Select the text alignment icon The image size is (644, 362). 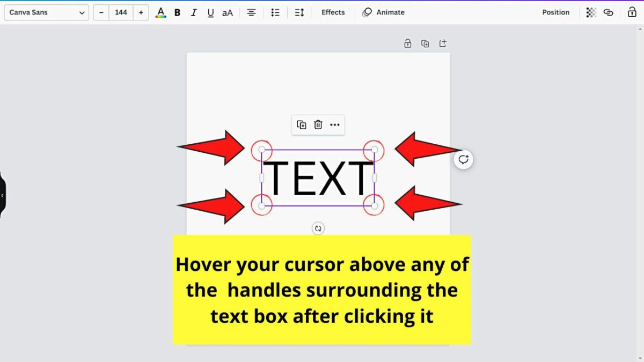tap(251, 12)
